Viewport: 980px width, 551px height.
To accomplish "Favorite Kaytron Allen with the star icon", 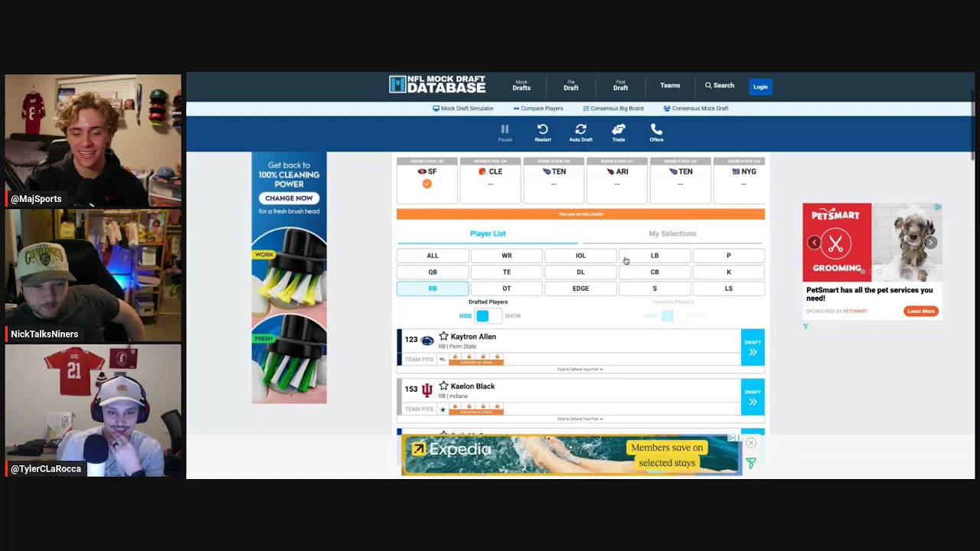I will pos(443,337).
